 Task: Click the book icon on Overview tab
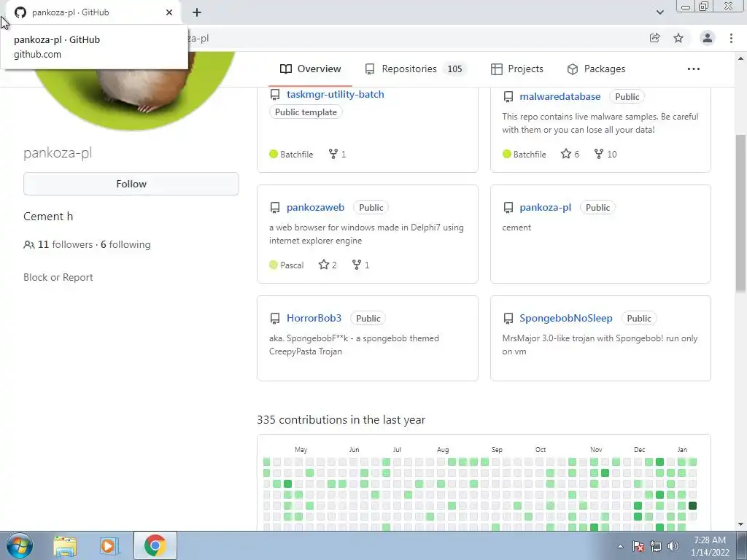[x=286, y=69]
